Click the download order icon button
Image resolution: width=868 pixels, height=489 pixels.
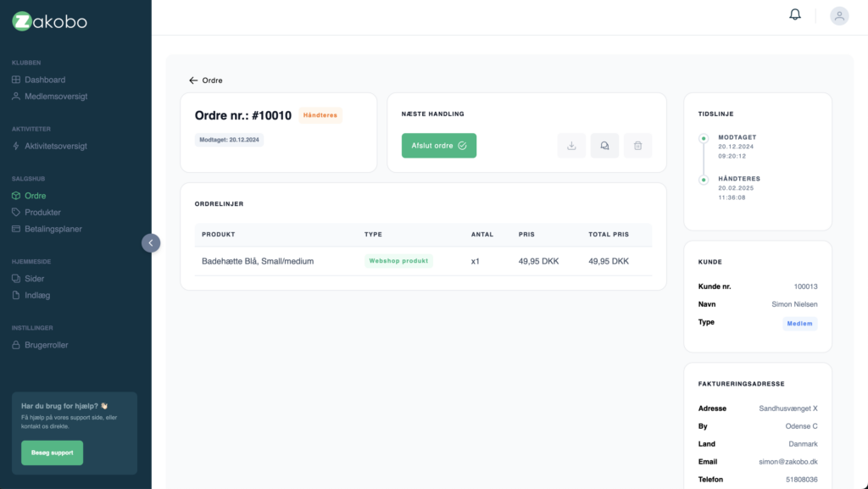click(571, 146)
